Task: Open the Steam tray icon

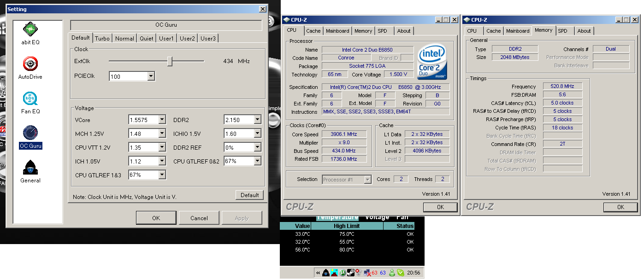Action: [351, 273]
